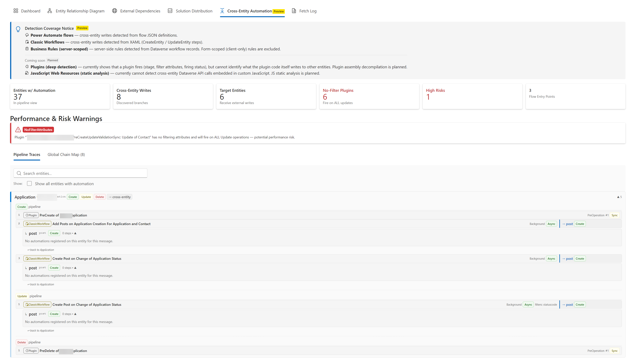This screenshot has height=360, width=644.
Task: Collapse post steps under Add Posts workflow
Action: click(x=75, y=233)
